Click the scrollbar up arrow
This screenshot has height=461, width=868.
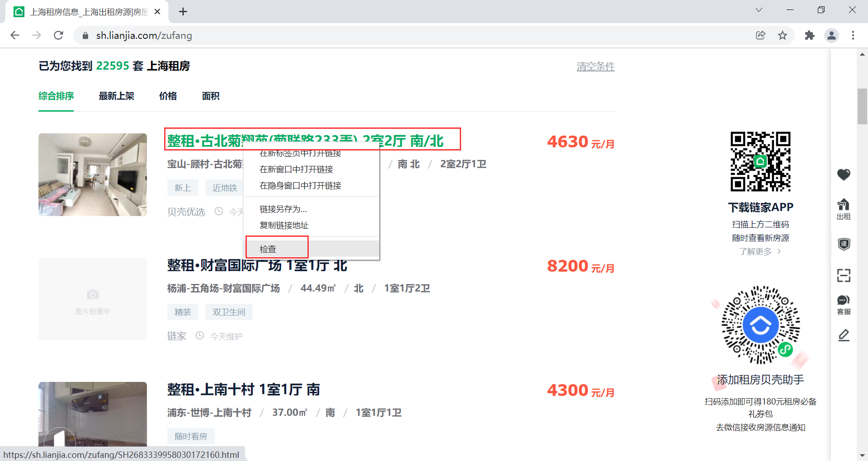862,54
